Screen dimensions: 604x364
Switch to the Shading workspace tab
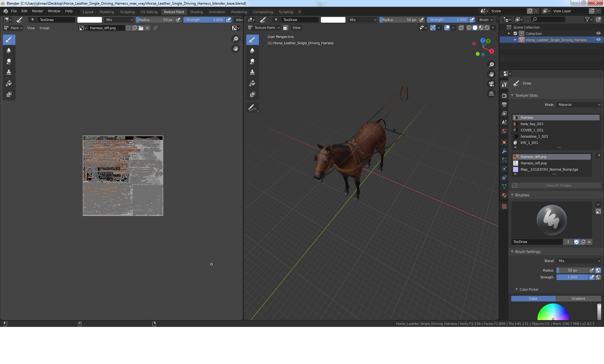[x=196, y=12]
